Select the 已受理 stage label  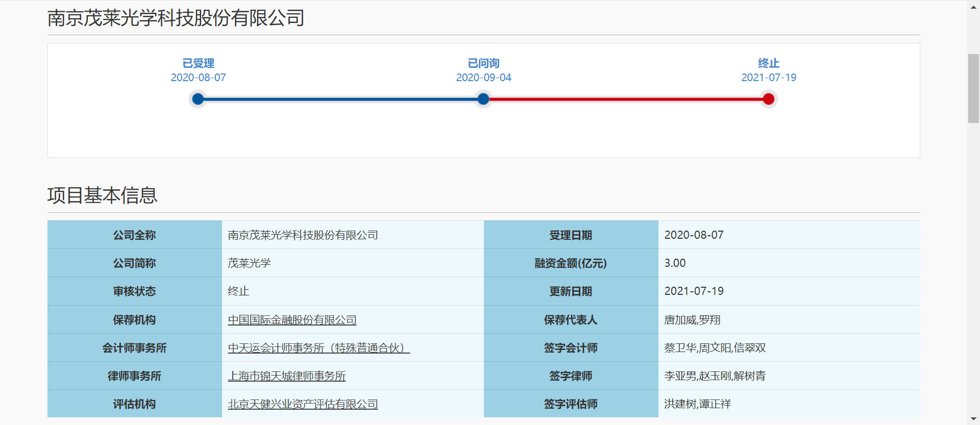click(199, 63)
